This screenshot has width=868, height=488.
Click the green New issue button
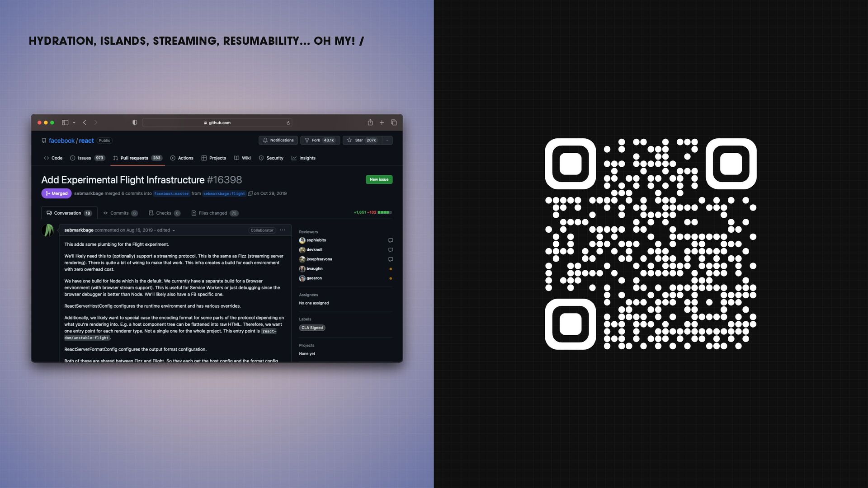pos(379,179)
